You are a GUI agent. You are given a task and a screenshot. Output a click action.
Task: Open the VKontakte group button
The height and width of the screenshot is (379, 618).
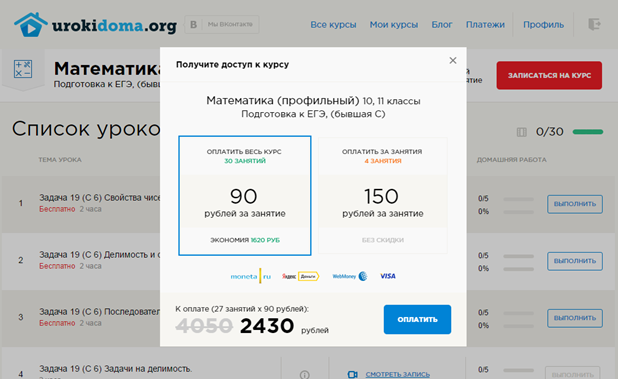tap(222, 24)
